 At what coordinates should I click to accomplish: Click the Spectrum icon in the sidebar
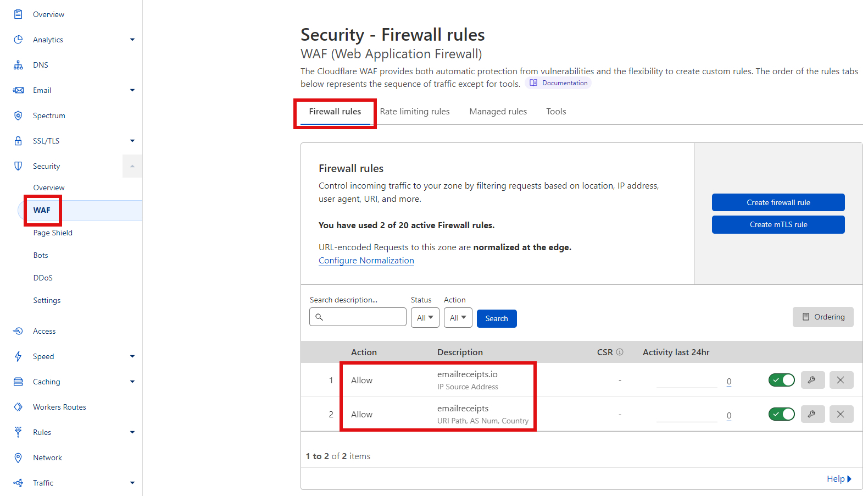pyautogui.click(x=18, y=115)
